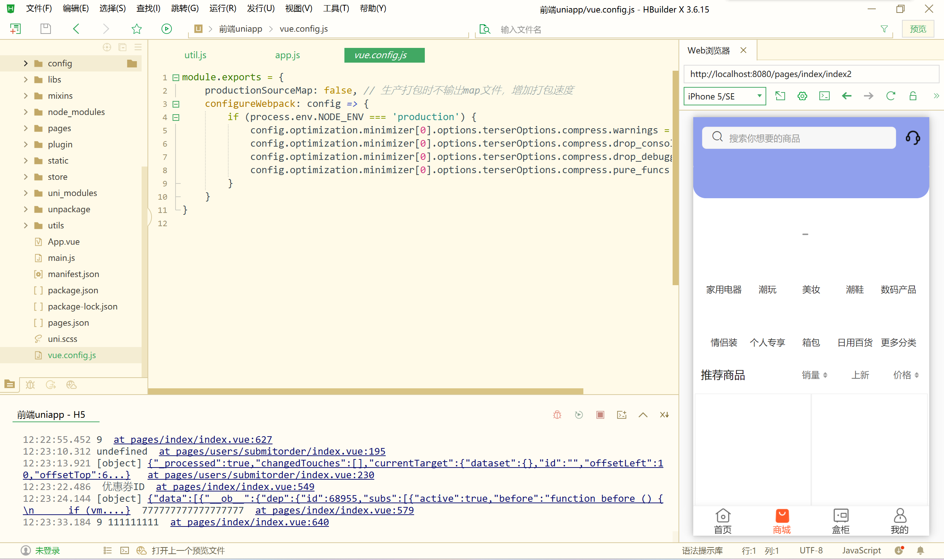
Task: Click the customer service headset icon
Action: pyautogui.click(x=913, y=138)
